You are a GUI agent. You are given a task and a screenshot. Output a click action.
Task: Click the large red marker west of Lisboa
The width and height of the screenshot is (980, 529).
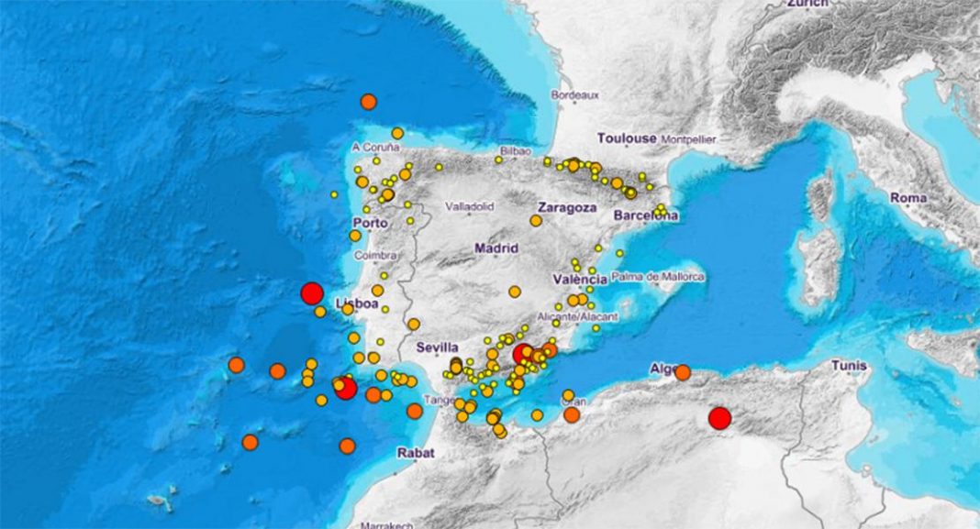click(311, 293)
